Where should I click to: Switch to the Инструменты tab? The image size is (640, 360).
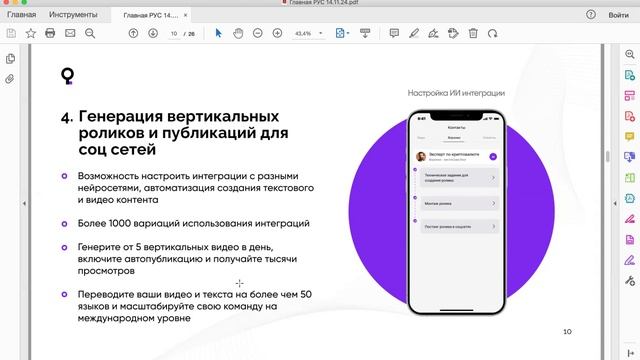click(x=73, y=15)
